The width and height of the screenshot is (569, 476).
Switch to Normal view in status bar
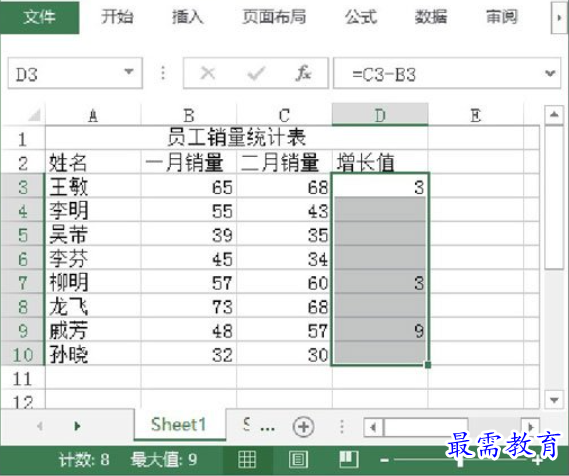click(x=247, y=460)
